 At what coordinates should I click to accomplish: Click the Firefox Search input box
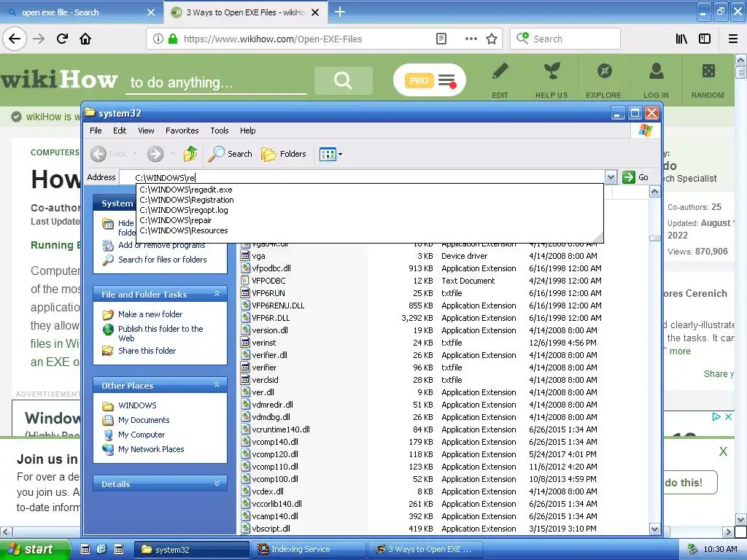point(565,39)
